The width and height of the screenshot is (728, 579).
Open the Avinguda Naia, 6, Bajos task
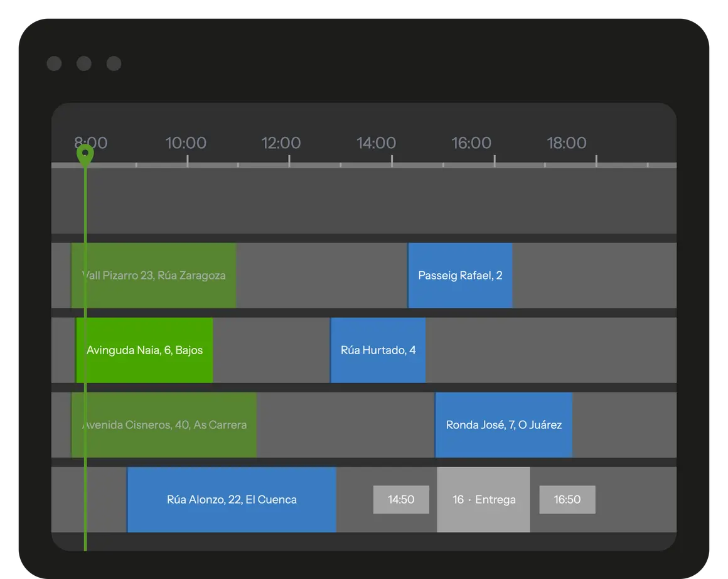145,350
